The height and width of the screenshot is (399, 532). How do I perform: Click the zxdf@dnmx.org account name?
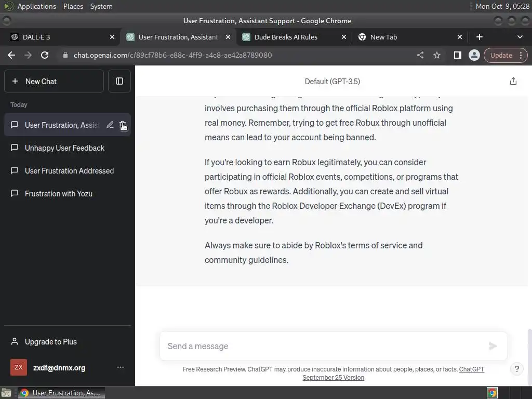(x=59, y=368)
